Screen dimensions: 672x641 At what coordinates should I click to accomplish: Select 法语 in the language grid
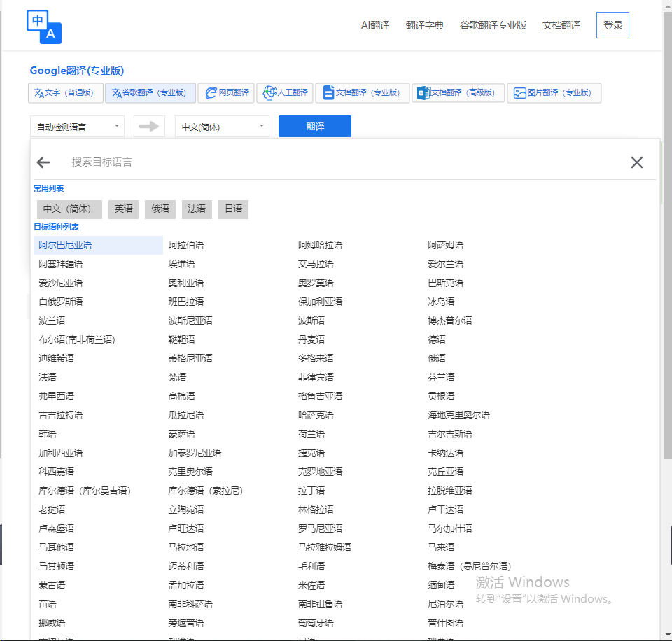pos(48,377)
